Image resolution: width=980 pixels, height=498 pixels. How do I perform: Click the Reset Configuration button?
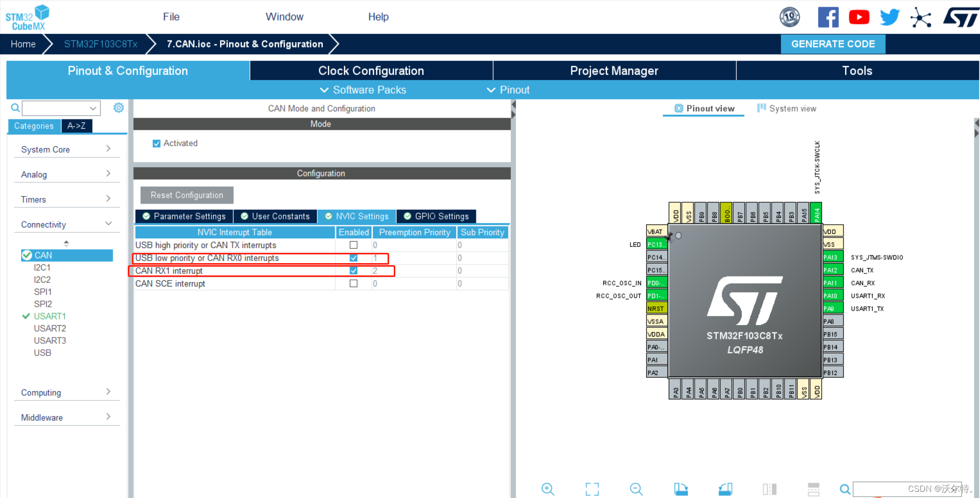coord(187,195)
